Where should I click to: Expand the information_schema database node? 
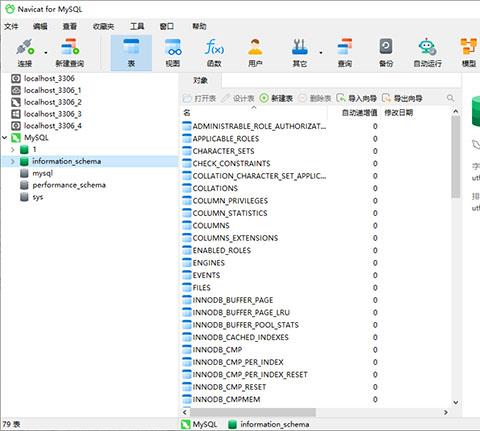(13, 161)
